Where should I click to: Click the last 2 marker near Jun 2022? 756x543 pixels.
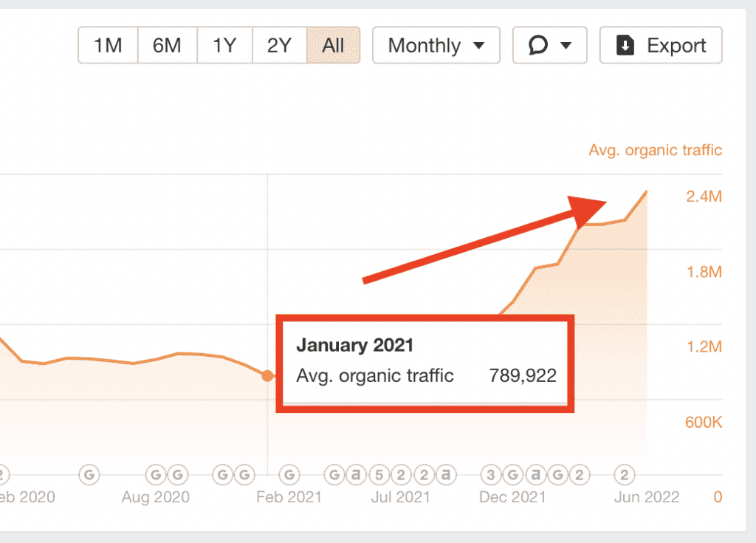tap(625, 474)
